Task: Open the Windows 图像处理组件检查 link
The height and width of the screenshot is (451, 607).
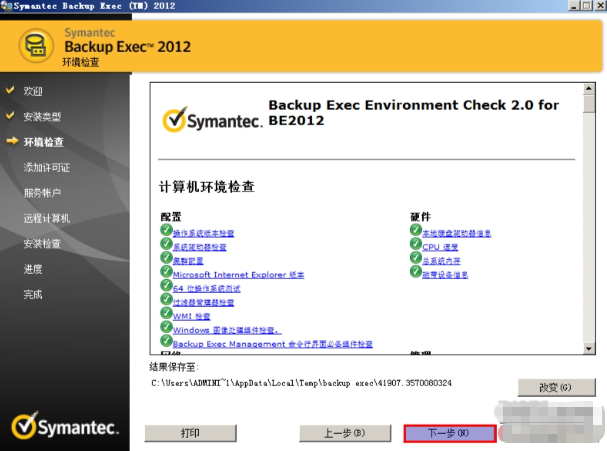Action: tap(226, 329)
